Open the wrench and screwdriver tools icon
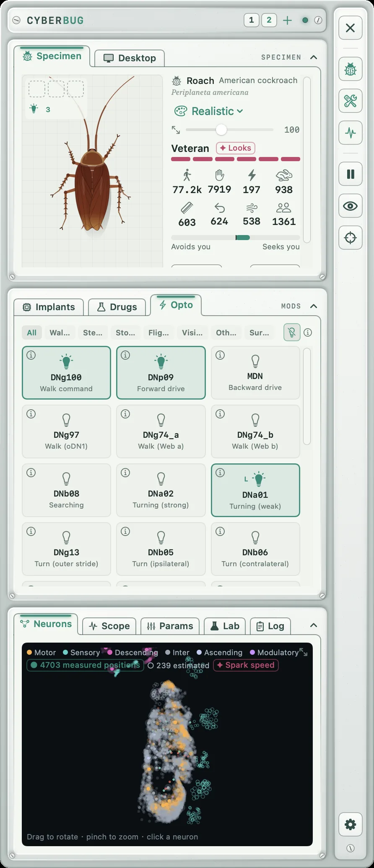Viewport: 374px width, 868px height. (350, 101)
